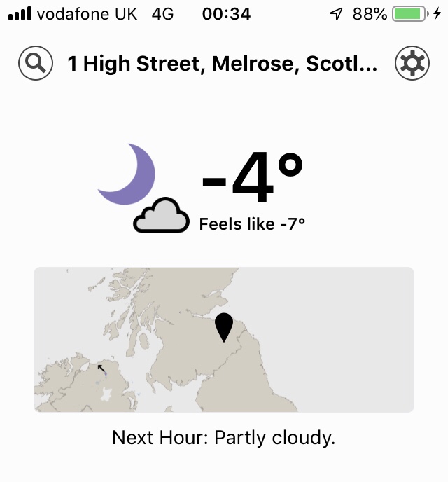Tap the 00:34 clock in status bar
The height and width of the screenshot is (482, 448).
[226, 14]
